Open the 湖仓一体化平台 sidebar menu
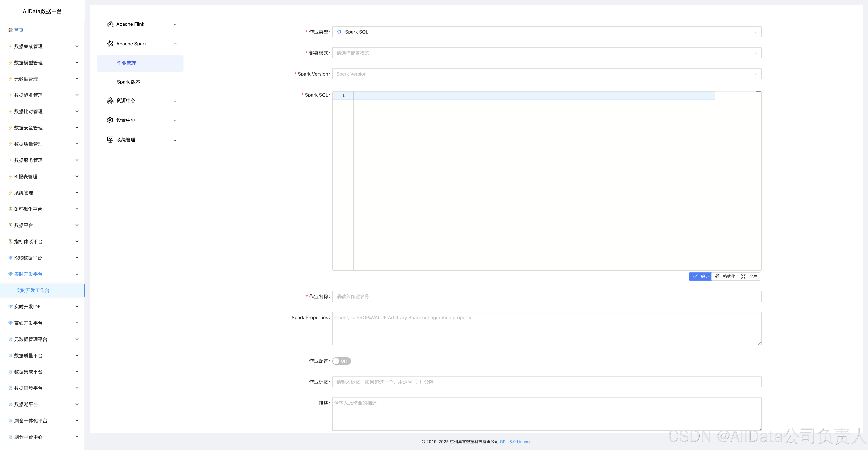 tap(42, 421)
